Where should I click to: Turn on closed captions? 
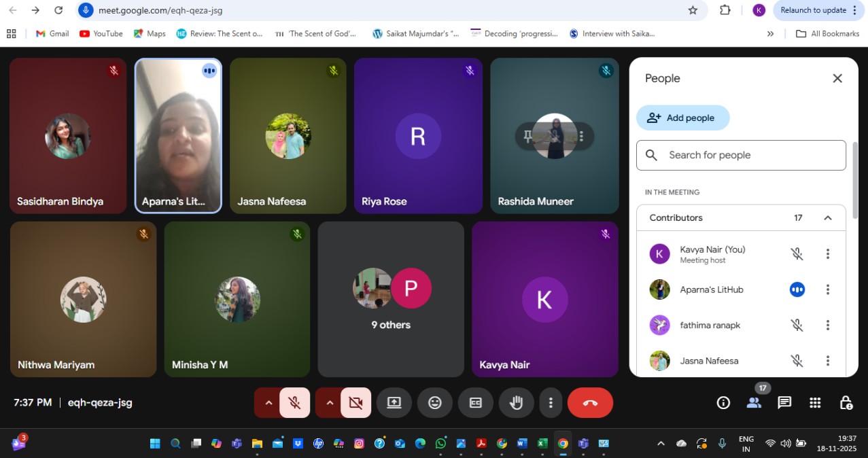476,402
